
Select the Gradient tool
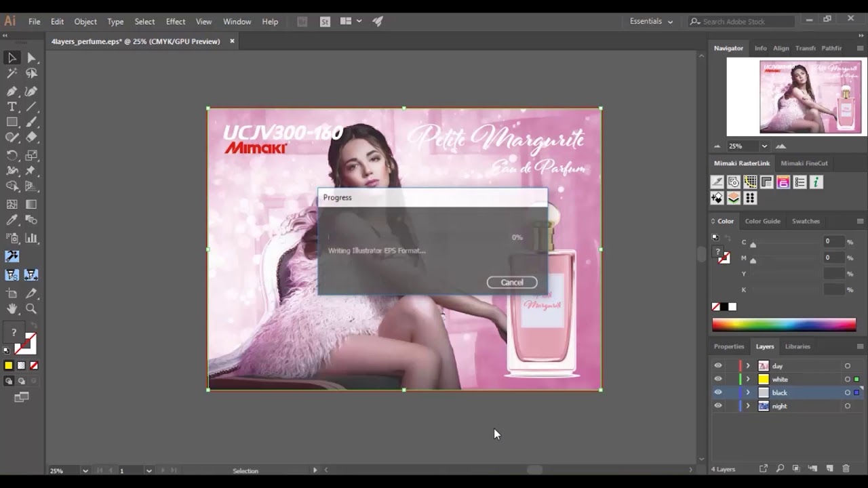(x=31, y=204)
